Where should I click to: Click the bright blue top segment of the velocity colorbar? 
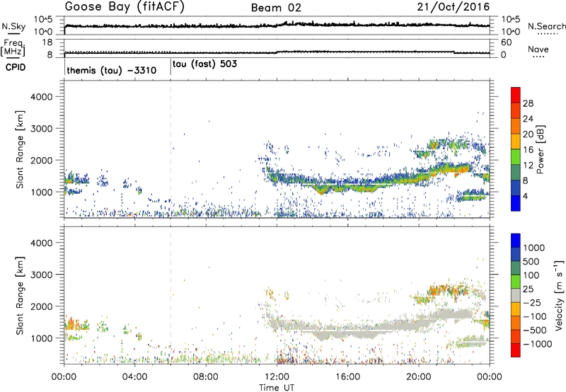coord(516,241)
